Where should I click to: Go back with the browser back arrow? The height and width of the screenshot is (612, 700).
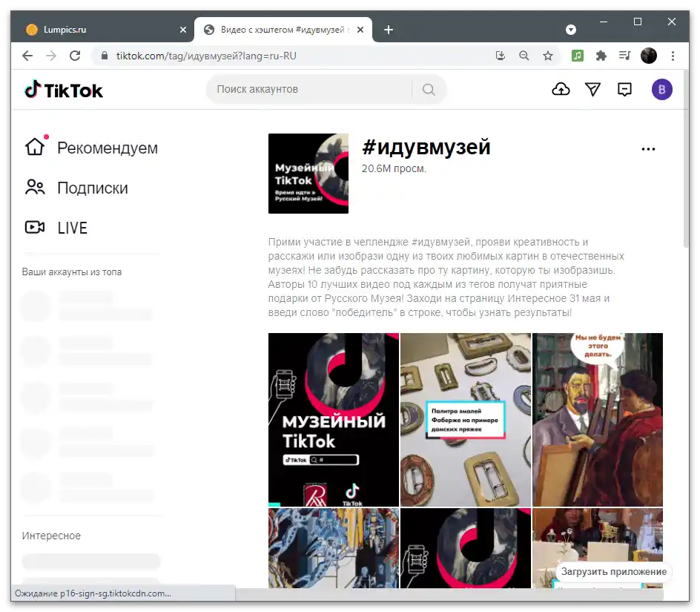(27, 56)
